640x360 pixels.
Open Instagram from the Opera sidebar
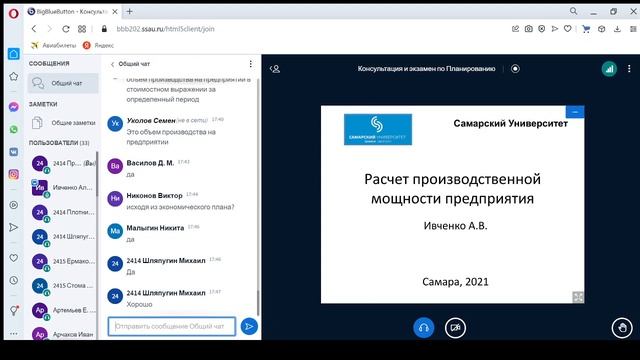pyautogui.click(x=13, y=174)
